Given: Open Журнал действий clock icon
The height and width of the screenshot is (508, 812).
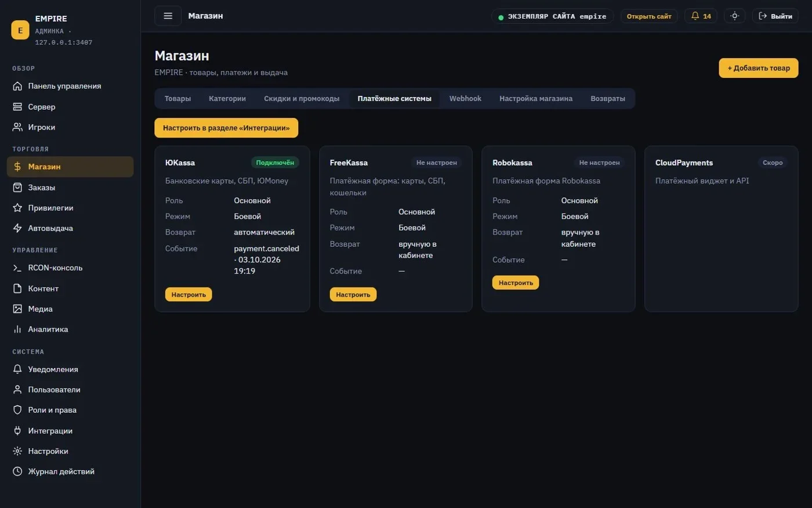Looking at the screenshot, I should 17,471.
